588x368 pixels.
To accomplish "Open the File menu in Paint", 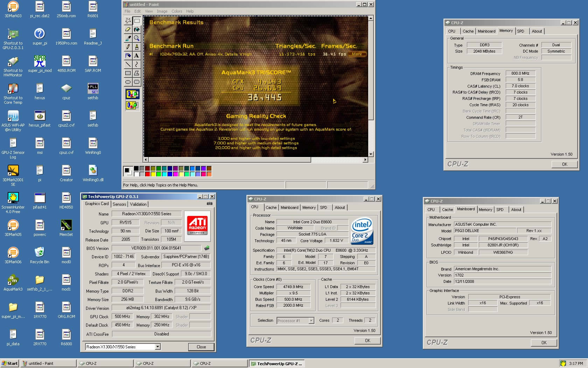I will coord(127,11).
